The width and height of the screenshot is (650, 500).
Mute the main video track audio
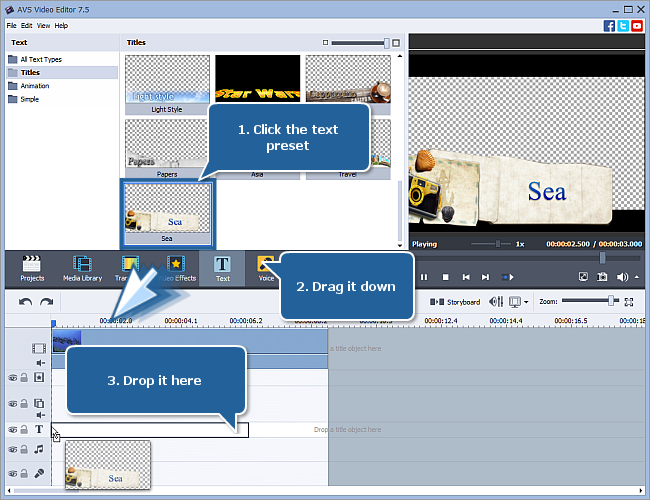click(x=41, y=363)
